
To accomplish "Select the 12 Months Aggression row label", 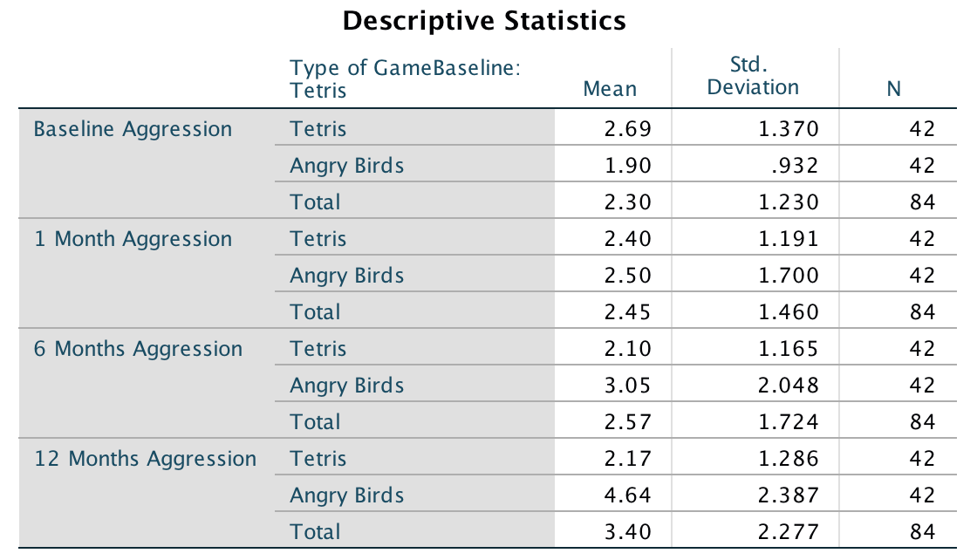I will point(145,459).
